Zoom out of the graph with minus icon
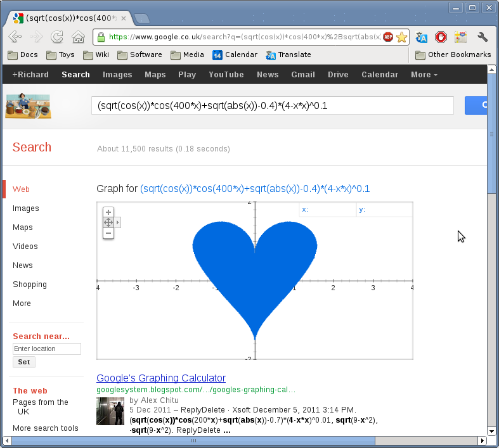Image resolution: width=499 pixels, height=448 pixels. (108, 233)
